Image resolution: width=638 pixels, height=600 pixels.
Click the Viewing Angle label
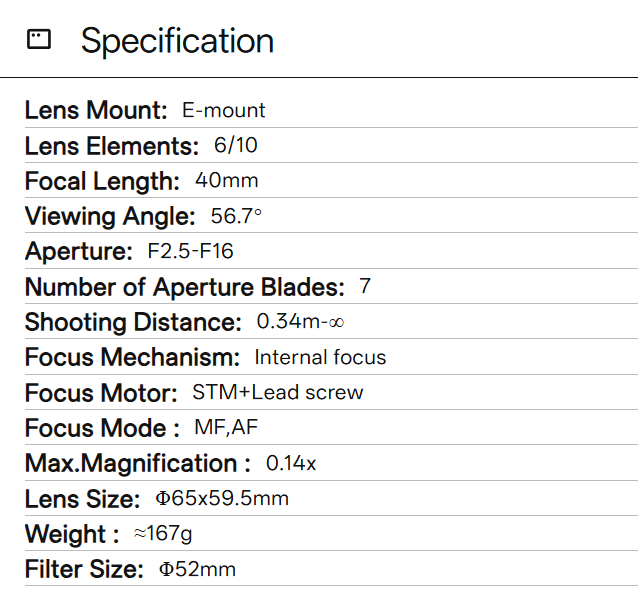(x=110, y=216)
